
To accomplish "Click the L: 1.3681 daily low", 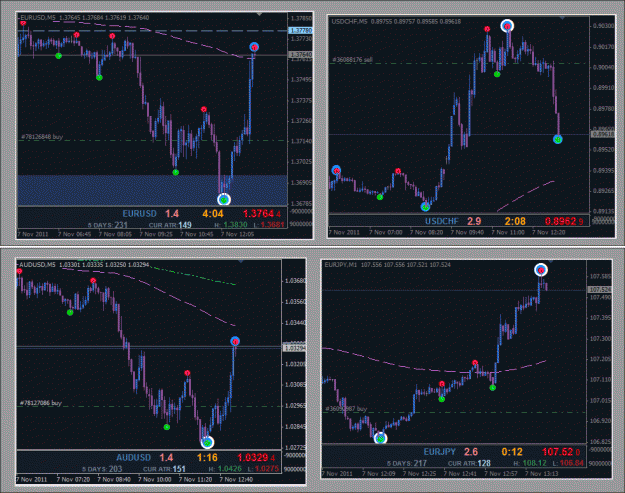I will tap(269, 225).
